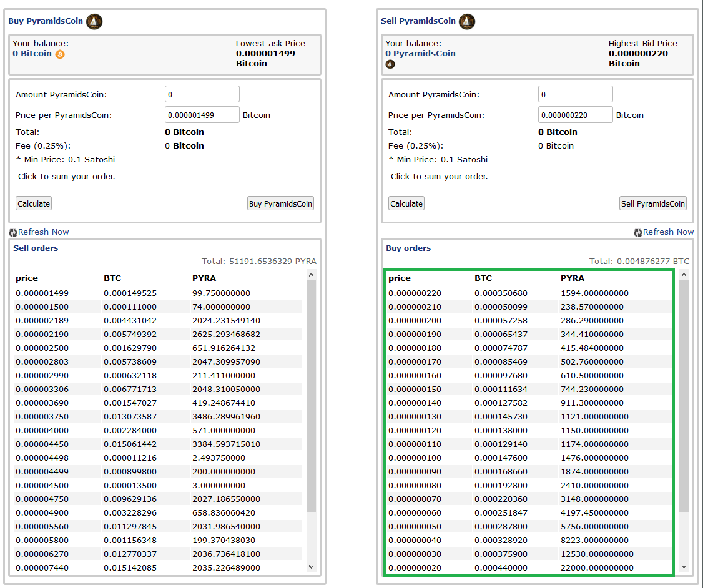
Task: Click lowest ask price 0.000001499 value
Action: (265, 53)
